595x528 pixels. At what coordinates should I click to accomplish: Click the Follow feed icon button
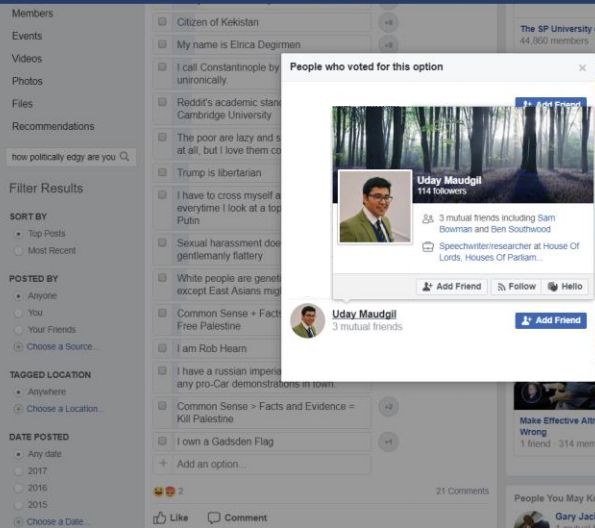516,287
